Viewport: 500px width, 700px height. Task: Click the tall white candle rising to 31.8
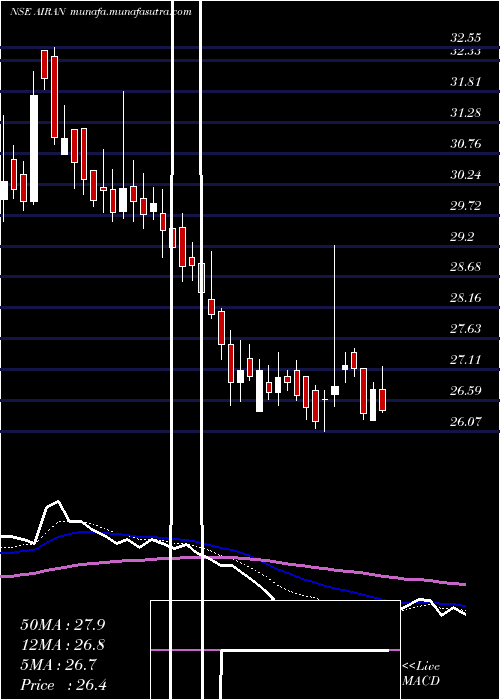click(34, 148)
